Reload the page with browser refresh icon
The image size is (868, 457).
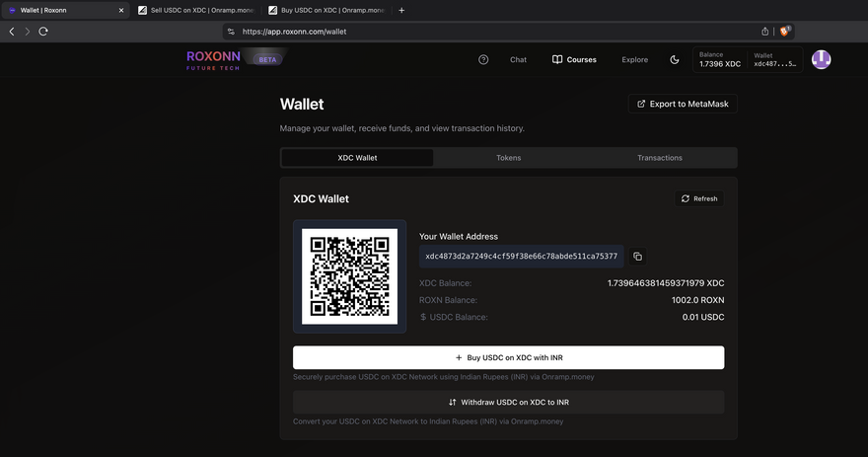coord(43,32)
